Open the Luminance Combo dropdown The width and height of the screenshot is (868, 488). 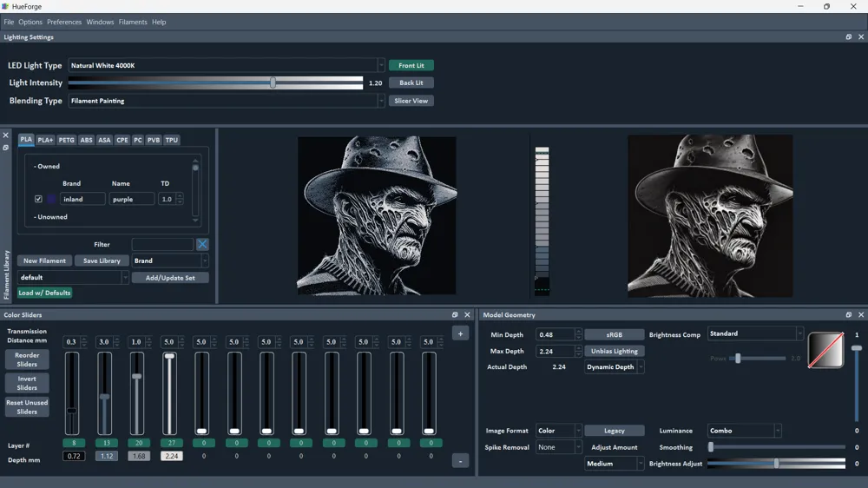(745, 431)
